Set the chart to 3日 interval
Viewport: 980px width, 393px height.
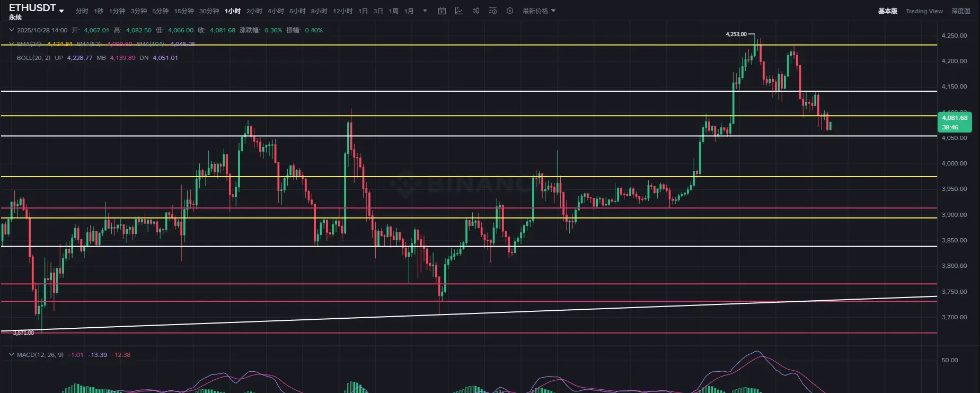378,11
